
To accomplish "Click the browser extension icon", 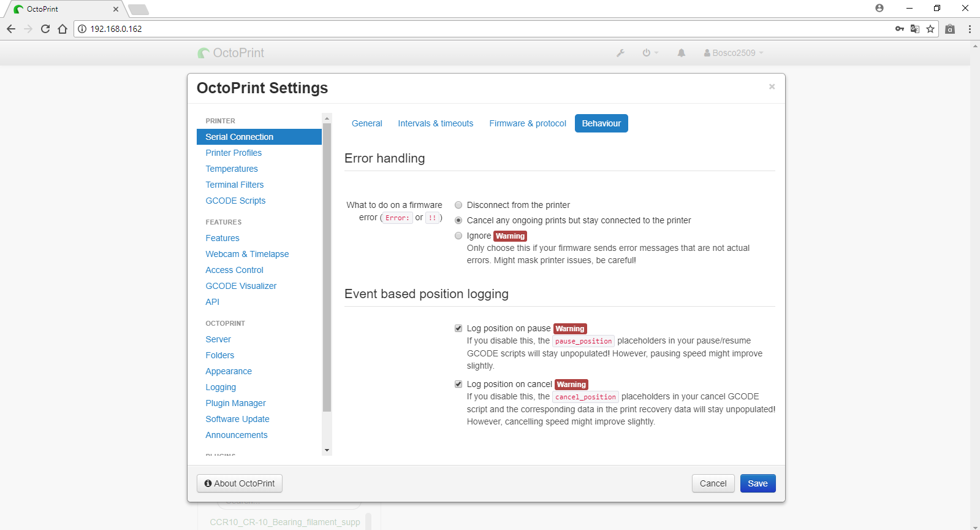I will 950,29.
